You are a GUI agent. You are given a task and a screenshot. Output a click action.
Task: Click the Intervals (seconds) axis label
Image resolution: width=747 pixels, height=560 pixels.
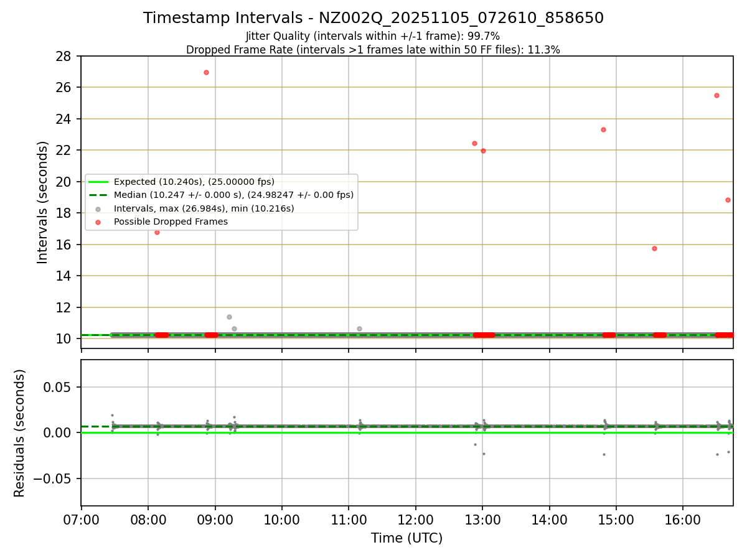click(42, 202)
